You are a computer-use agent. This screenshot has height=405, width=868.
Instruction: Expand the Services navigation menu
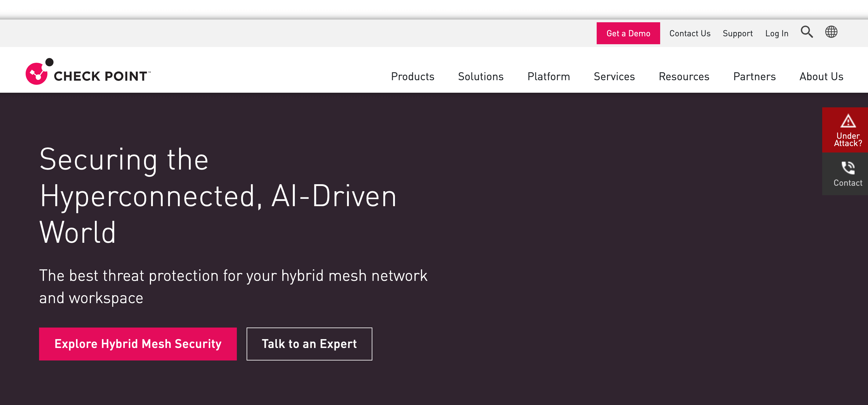point(614,77)
